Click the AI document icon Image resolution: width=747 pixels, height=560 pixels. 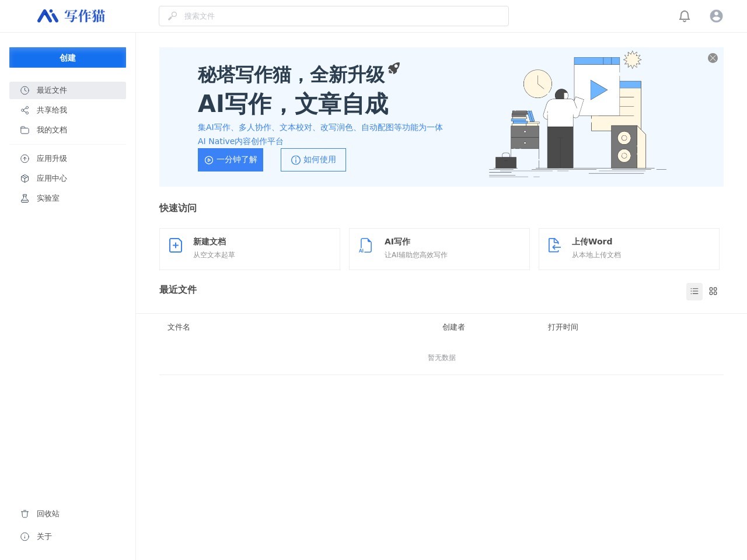365,245
